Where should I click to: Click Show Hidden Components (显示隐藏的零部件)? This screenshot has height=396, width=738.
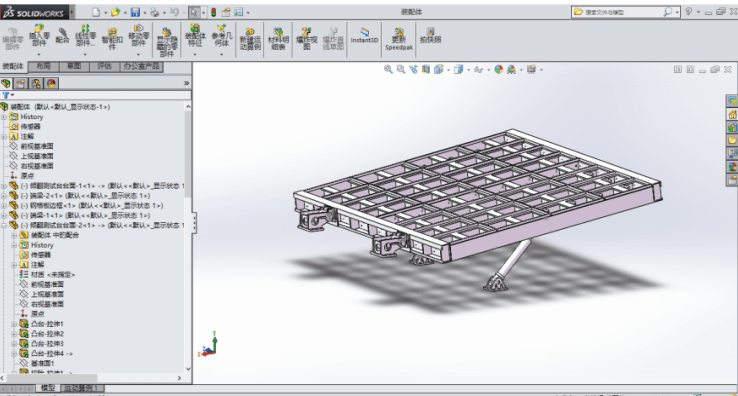point(167,42)
